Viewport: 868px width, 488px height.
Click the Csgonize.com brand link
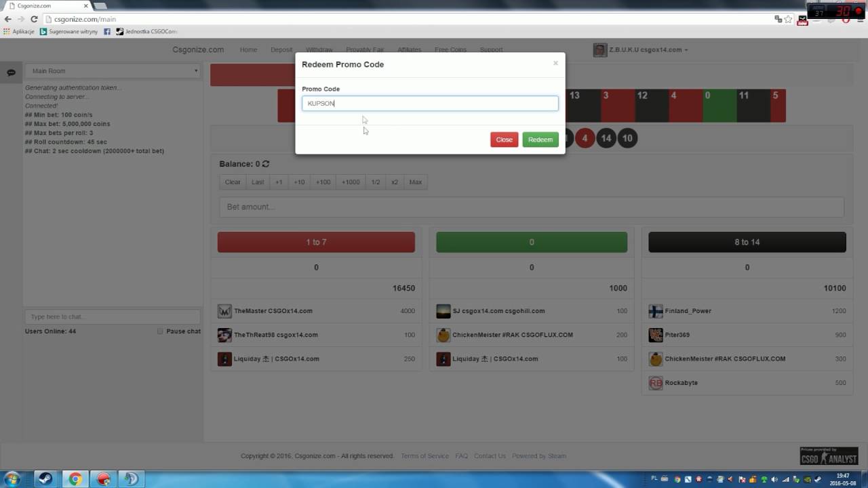(198, 49)
